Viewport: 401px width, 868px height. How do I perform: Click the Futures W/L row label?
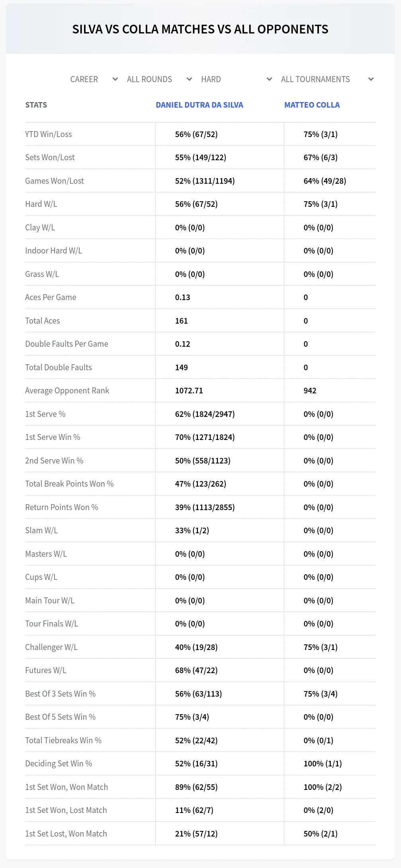coord(46,670)
